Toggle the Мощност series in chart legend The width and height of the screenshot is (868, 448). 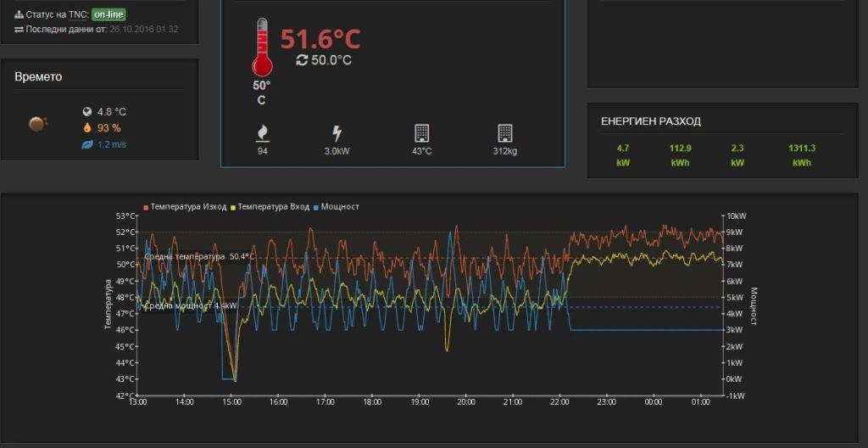point(339,206)
